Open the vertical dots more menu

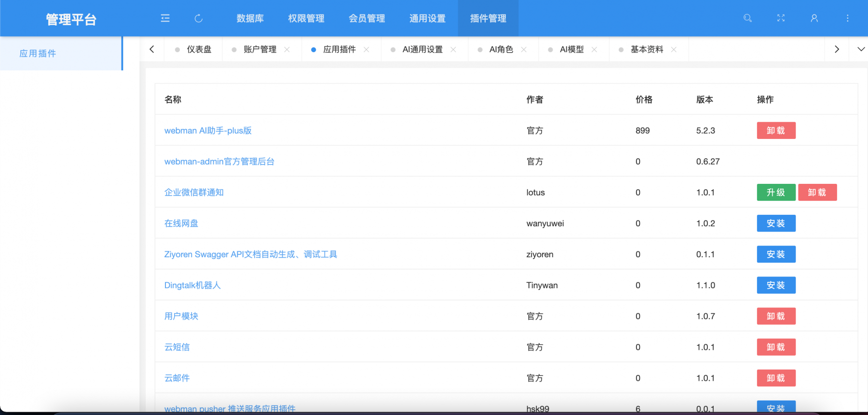click(847, 18)
